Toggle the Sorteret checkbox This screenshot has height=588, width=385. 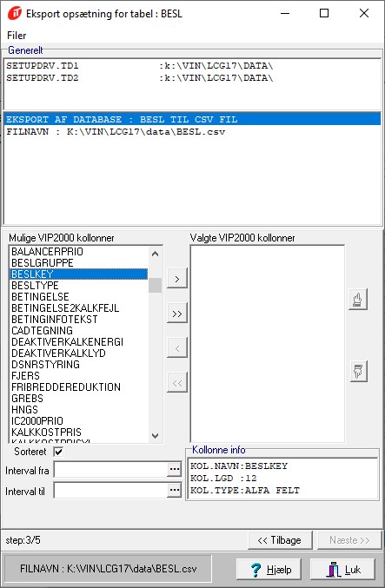coord(58,452)
